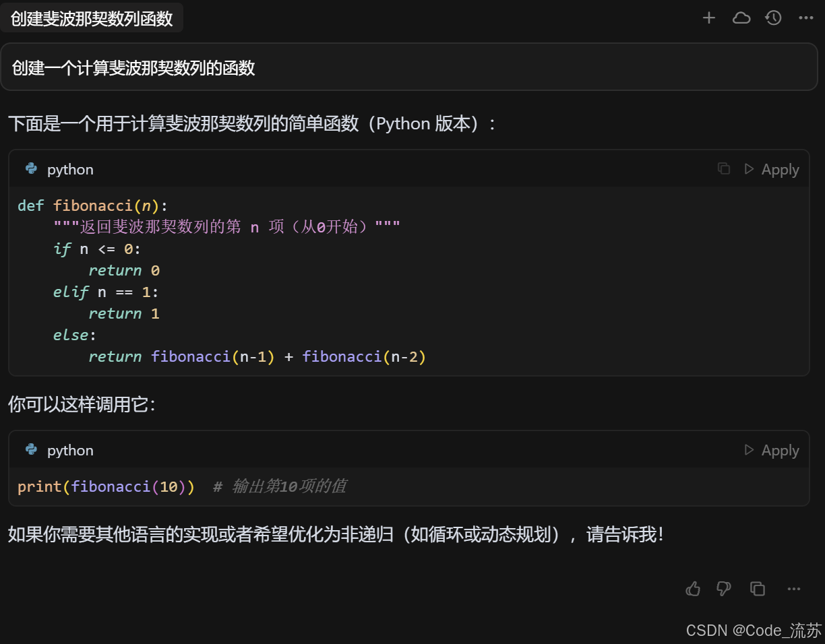Image resolution: width=825 pixels, height=644 pixels.
Task: Give the response a thumbs down
Action: (724, 589)
